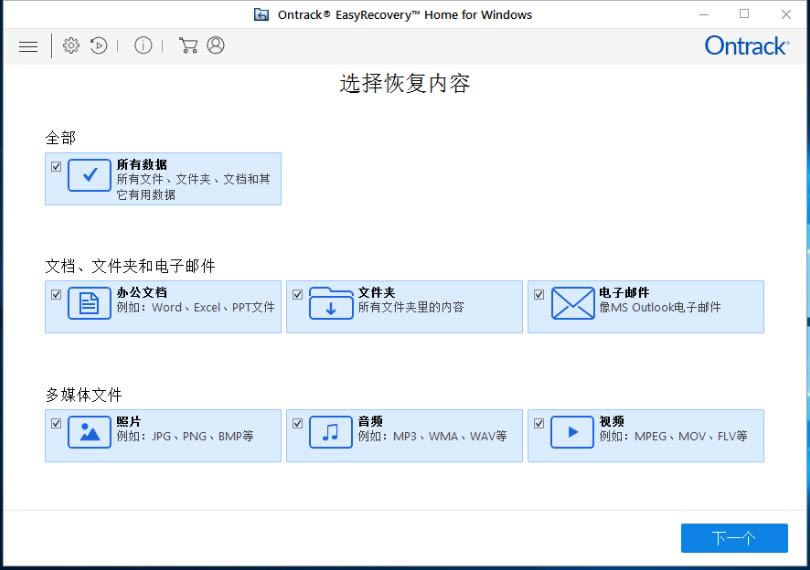Click the 下一个 next button
This screenshot has height=570, width=810.
(734, 538)
